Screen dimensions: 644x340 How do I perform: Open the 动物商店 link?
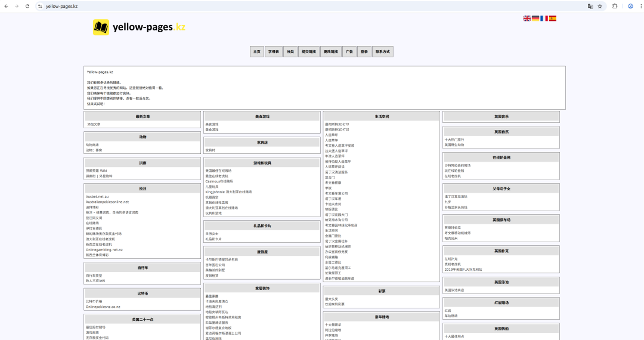point(92,145)
